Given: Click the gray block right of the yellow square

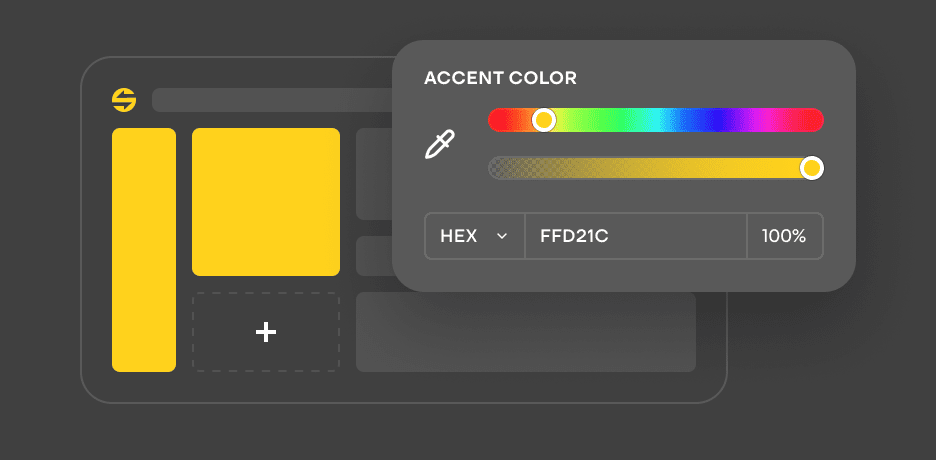Looking at the screenshot, I should point(373,174).
